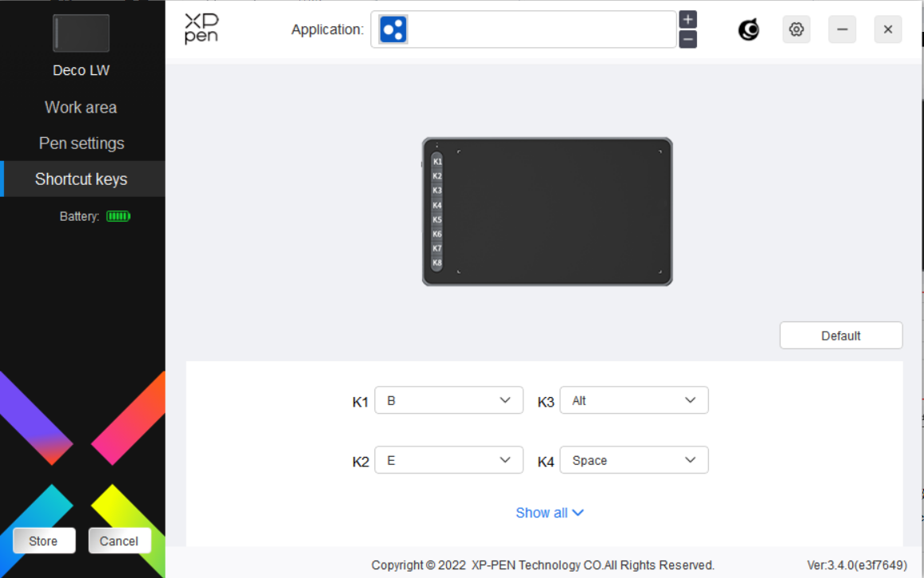924x578 pixels.
Task: Click the Store button
Action: [44, 541]
